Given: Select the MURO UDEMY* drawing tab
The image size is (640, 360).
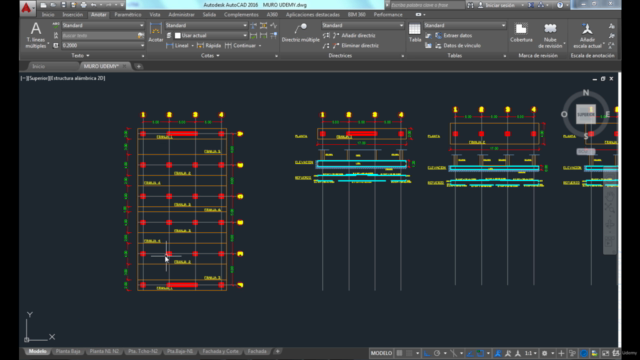Looking at the screenshot, I should point(101,66).
